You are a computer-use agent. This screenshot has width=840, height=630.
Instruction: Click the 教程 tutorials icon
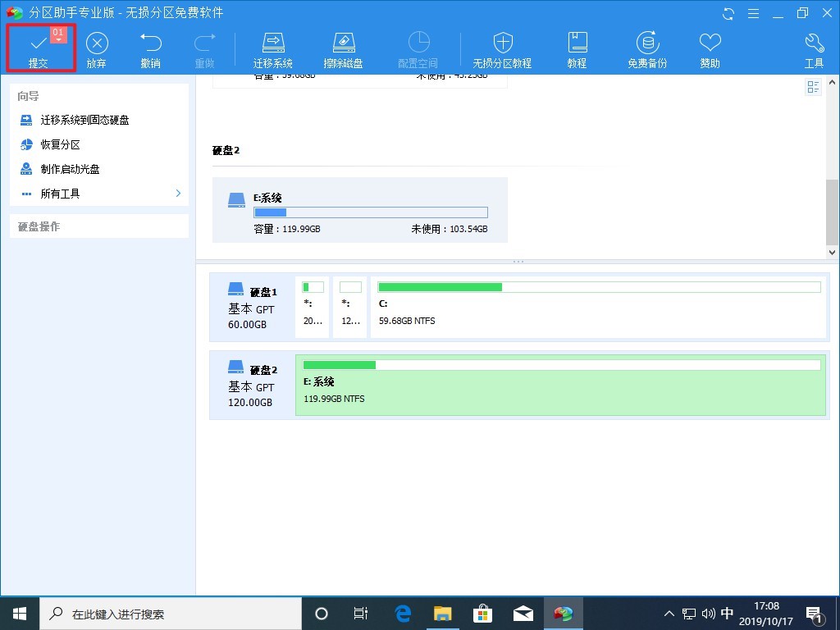577,48
